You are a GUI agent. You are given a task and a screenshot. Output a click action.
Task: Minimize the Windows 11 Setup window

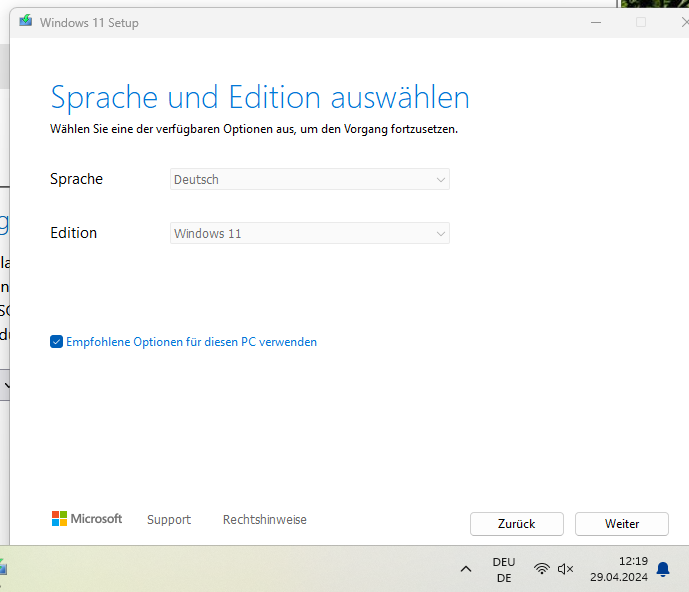tap(596, 22)
